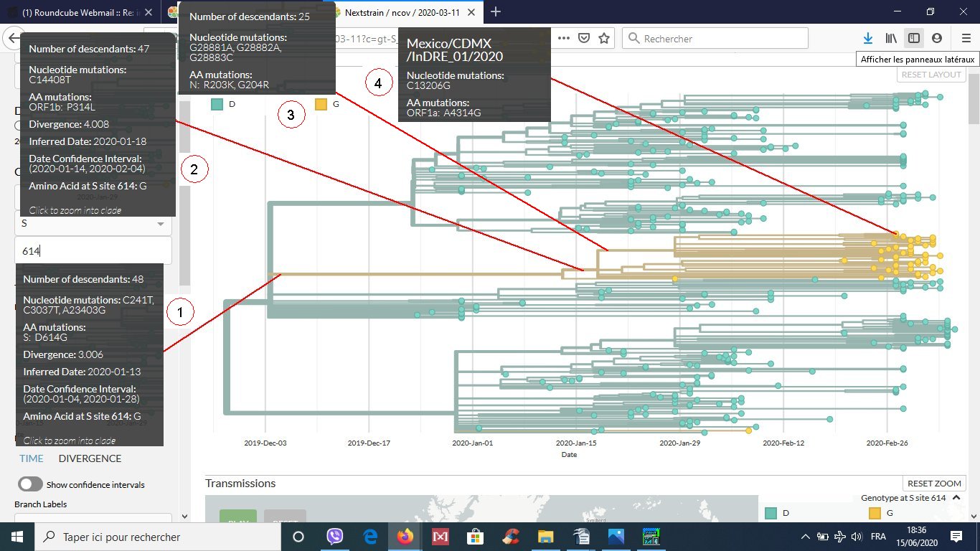Bookmark this page with star icon
The height and width of the screenshot is (551, 980).
(604, 38)
